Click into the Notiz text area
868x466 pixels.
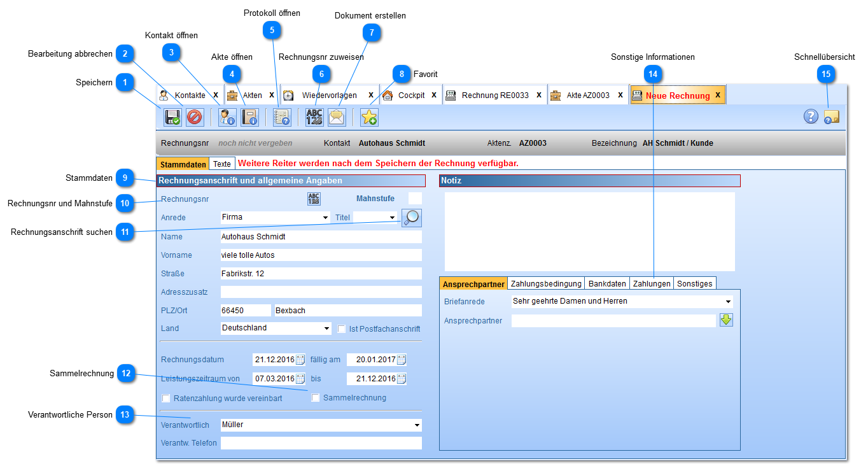[589, 232]
